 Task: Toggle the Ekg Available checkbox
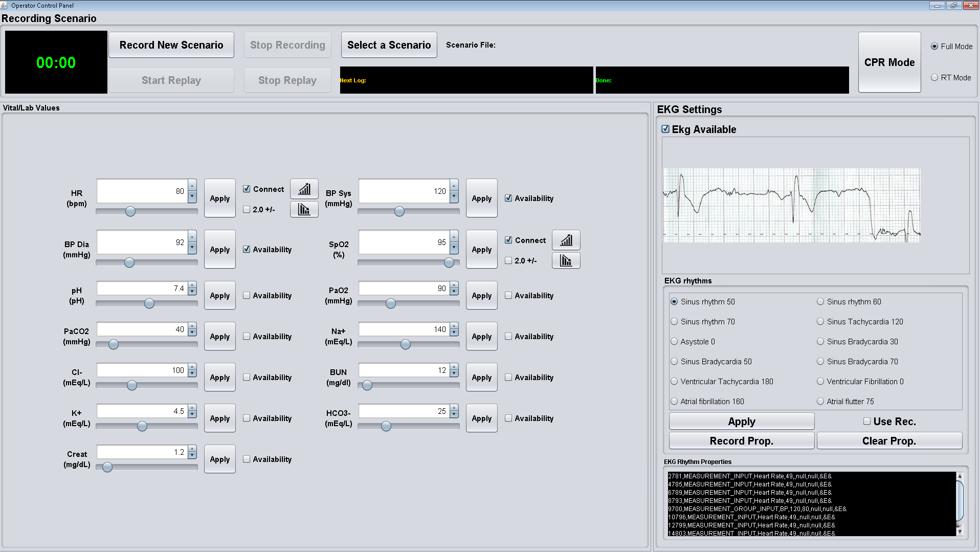coord(665,129)
